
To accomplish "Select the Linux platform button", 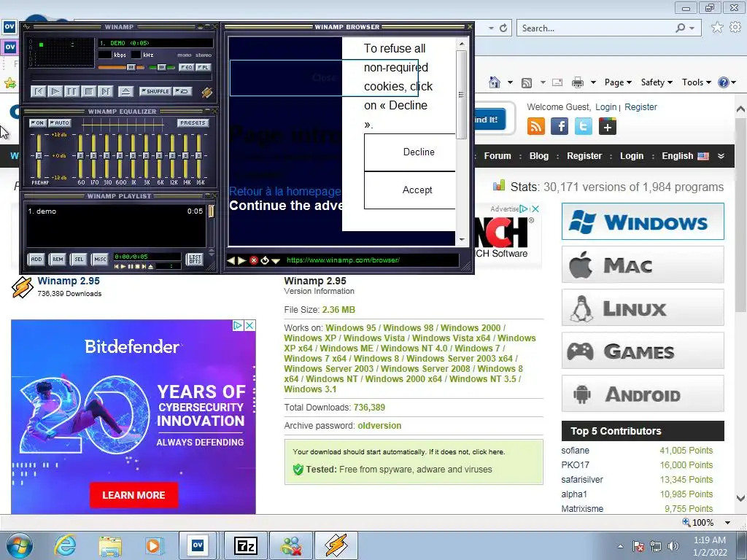I will pos(643,308).
